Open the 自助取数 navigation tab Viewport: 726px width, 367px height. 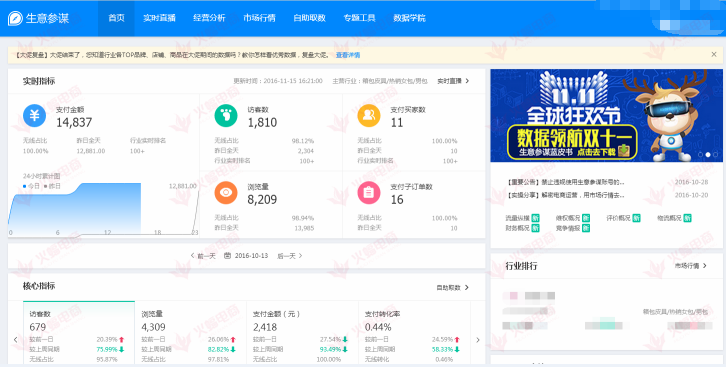coord(309,18)
